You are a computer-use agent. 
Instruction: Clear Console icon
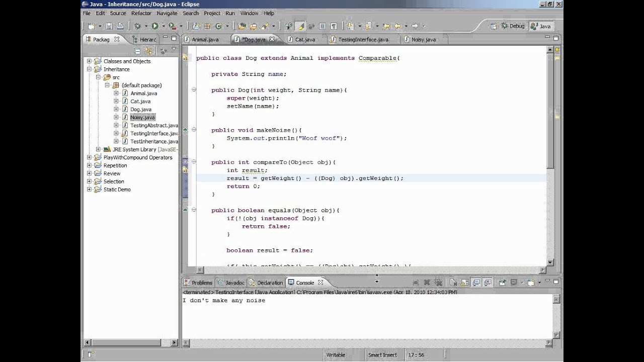click(453, 283)
